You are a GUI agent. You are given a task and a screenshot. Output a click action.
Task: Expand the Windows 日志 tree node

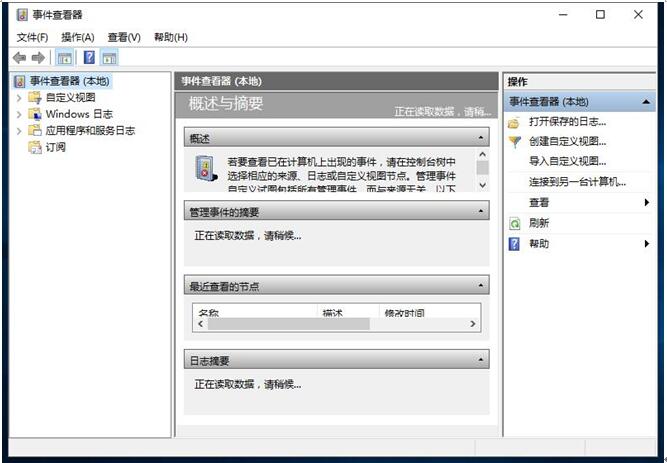(x=19, y=114)
